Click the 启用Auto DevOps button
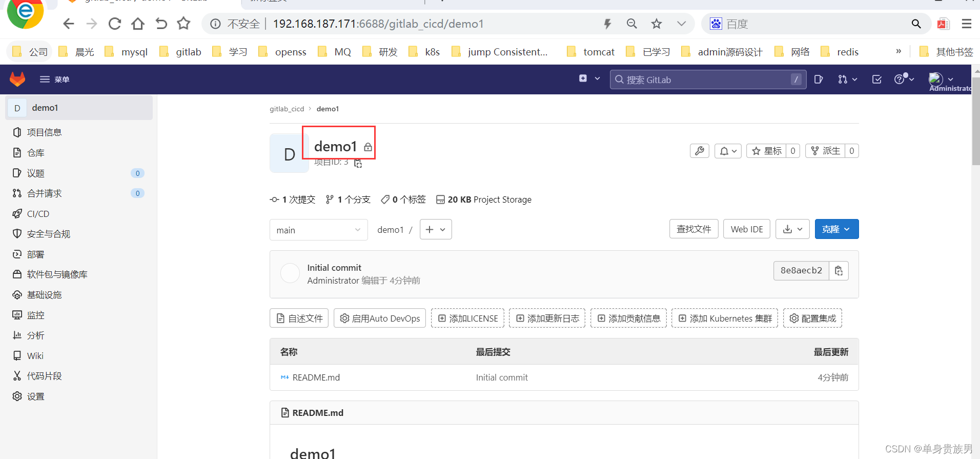The width and height of the screenshot is (980, 459). 380,318
